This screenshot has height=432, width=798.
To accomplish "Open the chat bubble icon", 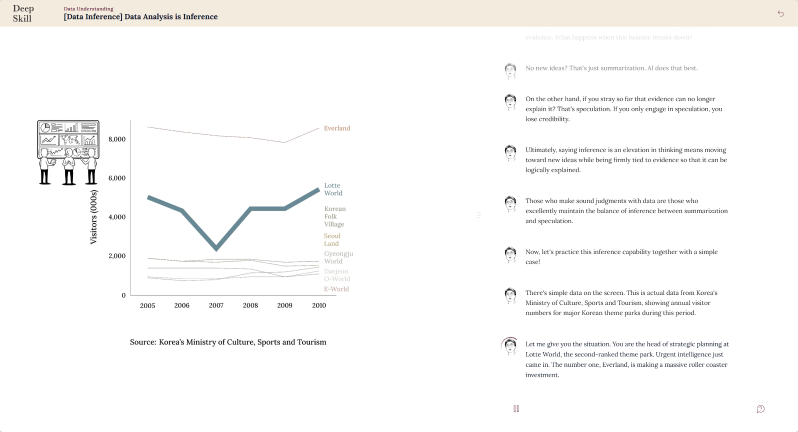I will click(x=761, y=409).
